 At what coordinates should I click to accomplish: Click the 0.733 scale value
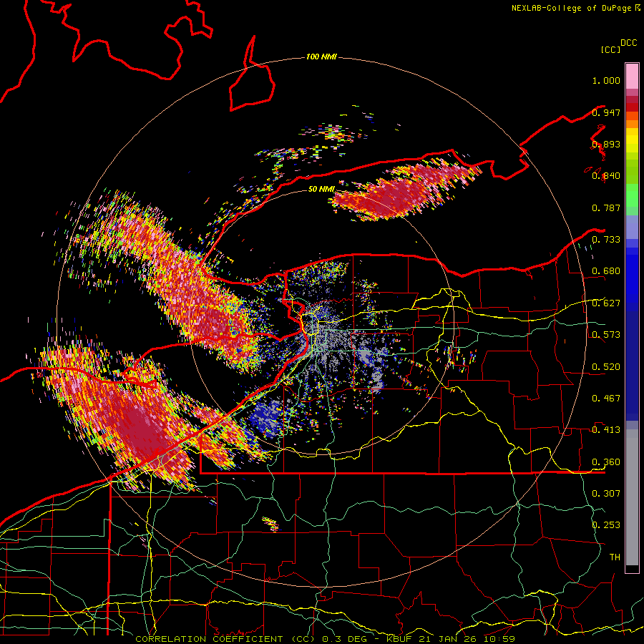tap(606, 240)
